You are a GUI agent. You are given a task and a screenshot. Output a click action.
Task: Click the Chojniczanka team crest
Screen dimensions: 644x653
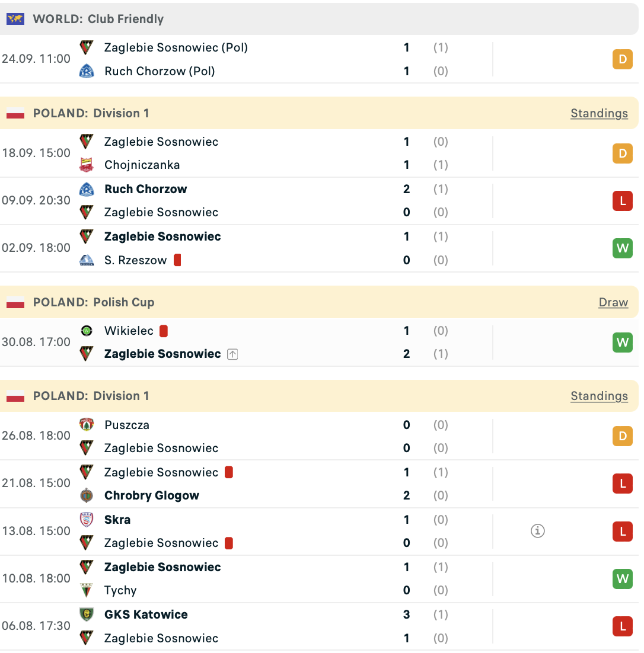pos(87,165)
